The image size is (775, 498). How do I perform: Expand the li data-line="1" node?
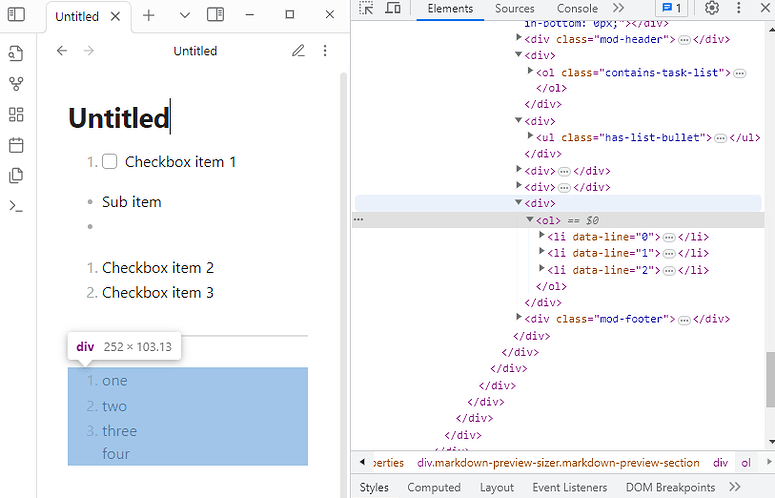(x=542, y=251)
